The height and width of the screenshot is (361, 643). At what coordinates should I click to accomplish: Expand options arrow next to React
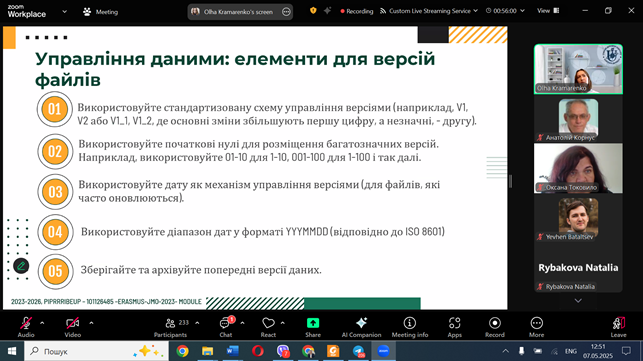coord(283,323)
